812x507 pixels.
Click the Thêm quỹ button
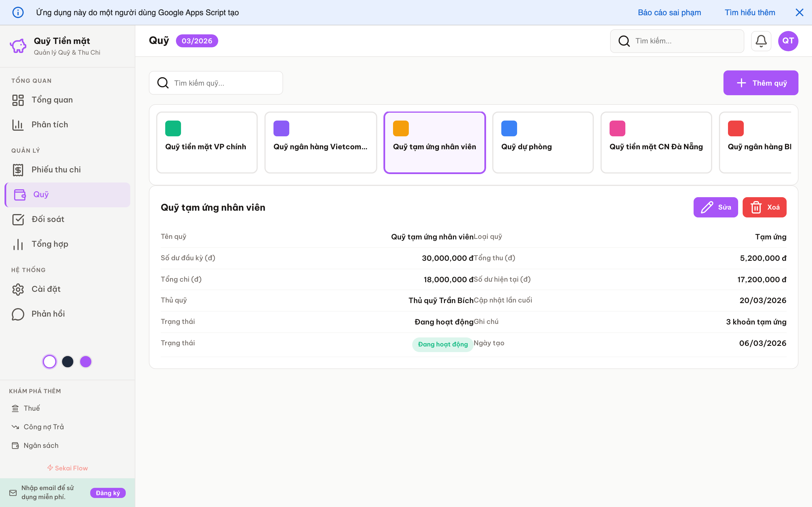[761, 83]
